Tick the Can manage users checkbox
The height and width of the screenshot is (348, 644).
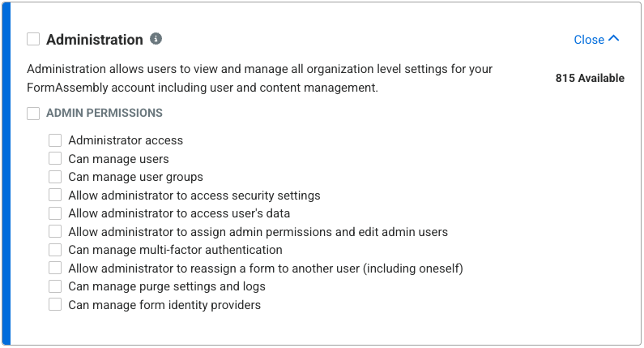tap(55, 158)
